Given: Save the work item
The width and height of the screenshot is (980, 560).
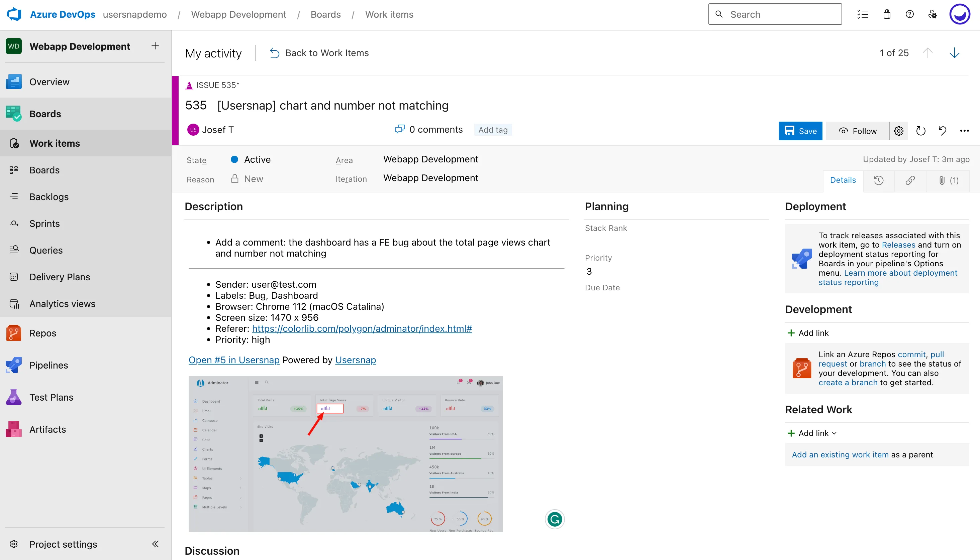Looking at the screenshot, I should [x=800, y=131].
